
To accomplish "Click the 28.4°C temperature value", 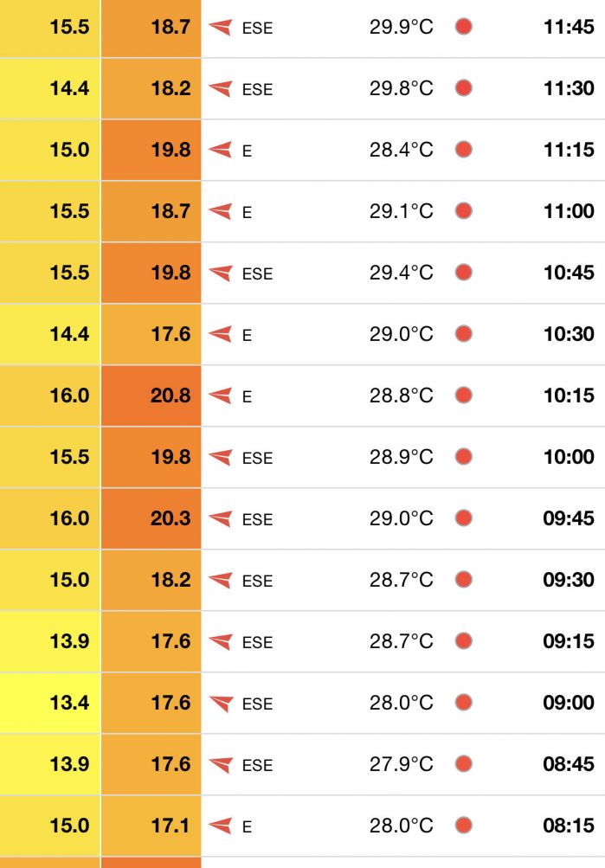I will 401,150.
